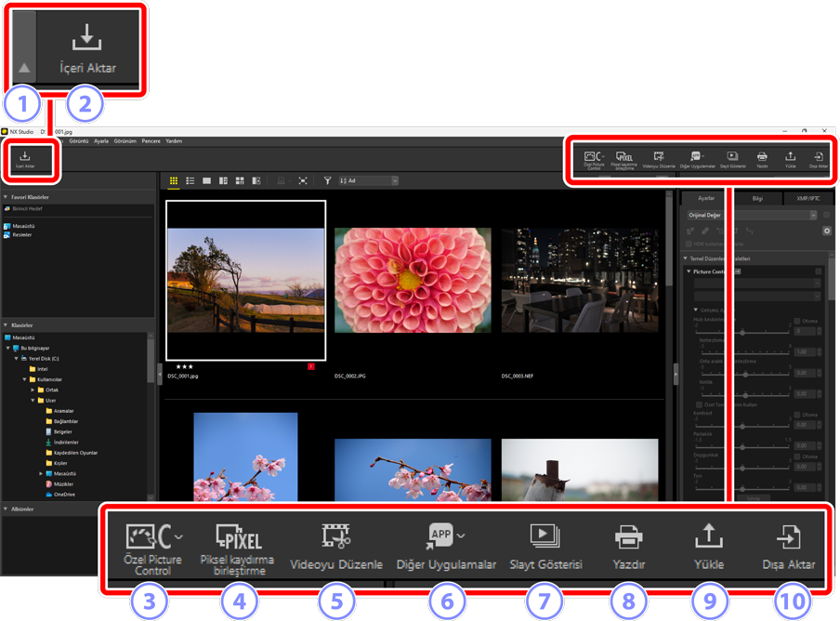Click the Yazdır printer icon
Screen dimensions: 840x621
click(762, 157)
